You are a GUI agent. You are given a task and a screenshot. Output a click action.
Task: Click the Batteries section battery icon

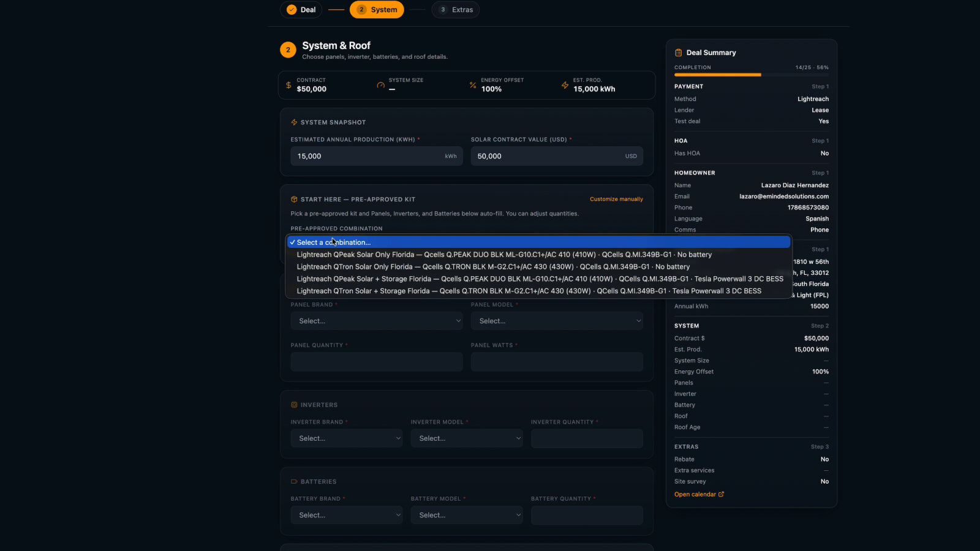294,482
